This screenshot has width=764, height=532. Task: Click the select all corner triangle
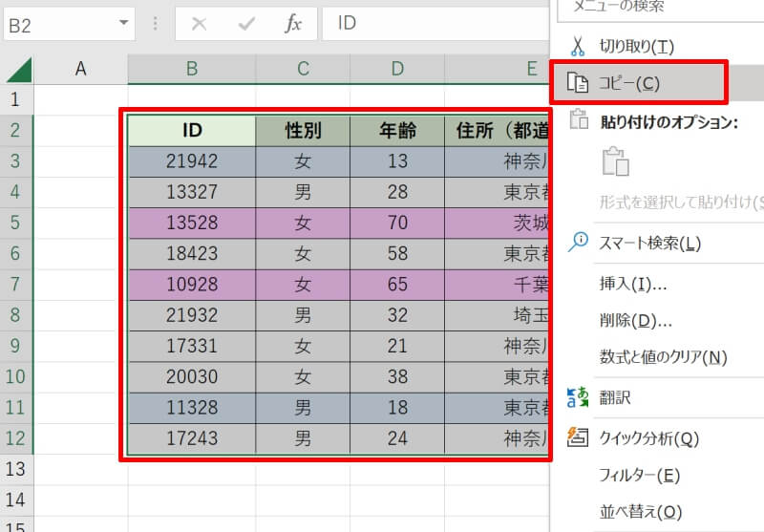(x=19, y=69)
